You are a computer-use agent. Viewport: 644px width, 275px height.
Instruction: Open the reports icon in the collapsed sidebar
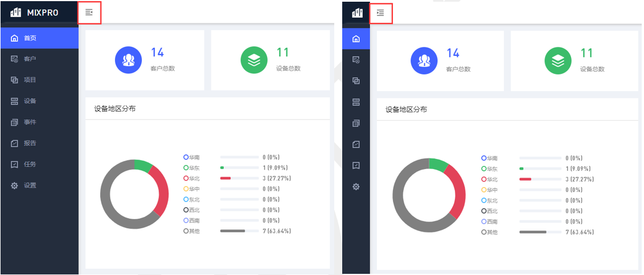click(x=356, y=145)
